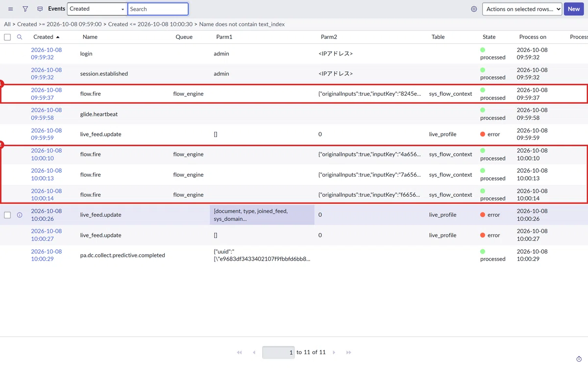Click the Name does not contain text_index breadcrumb
Image resolution: width=588 pixels, height=368 pixels.
tap(242, 24)
